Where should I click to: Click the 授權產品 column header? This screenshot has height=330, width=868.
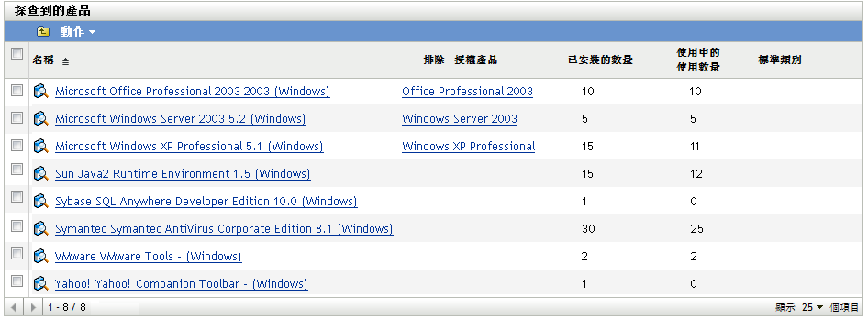point(476,60)
